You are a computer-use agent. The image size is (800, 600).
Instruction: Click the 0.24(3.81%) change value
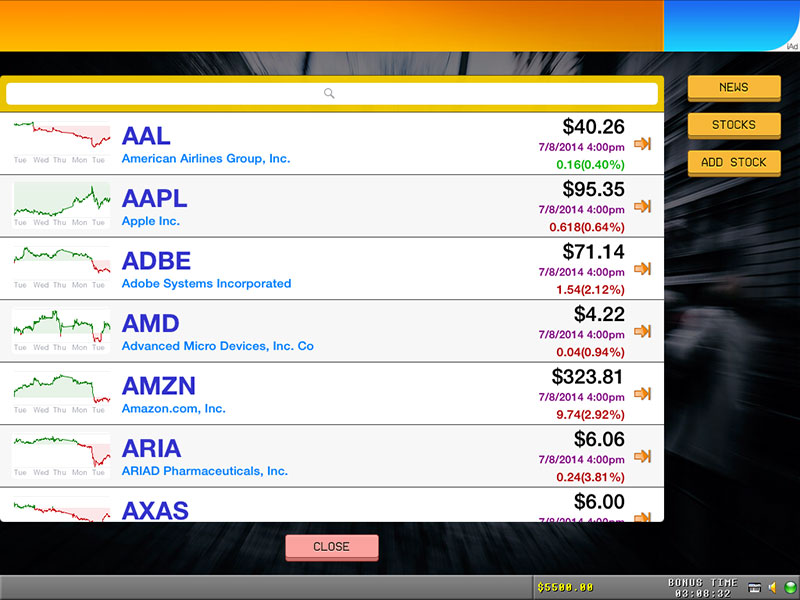[590, 478]
